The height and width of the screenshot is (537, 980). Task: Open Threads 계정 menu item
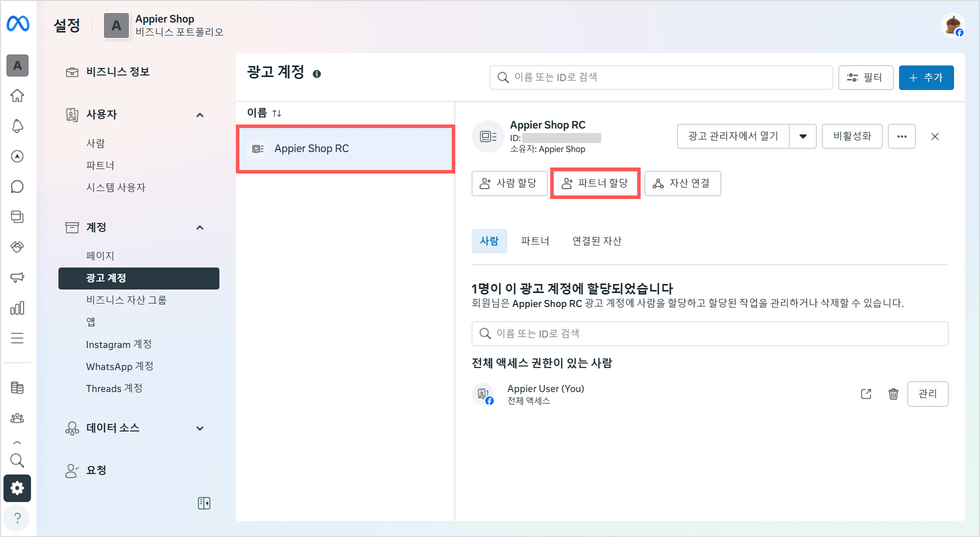click(114, 388)
